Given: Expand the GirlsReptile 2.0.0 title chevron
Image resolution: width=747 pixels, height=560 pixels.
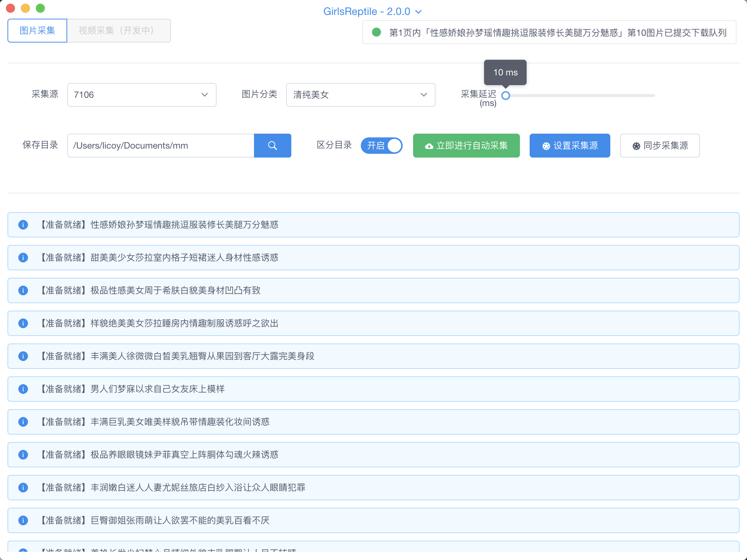Looking at the screenshot, I should (419, 12).
